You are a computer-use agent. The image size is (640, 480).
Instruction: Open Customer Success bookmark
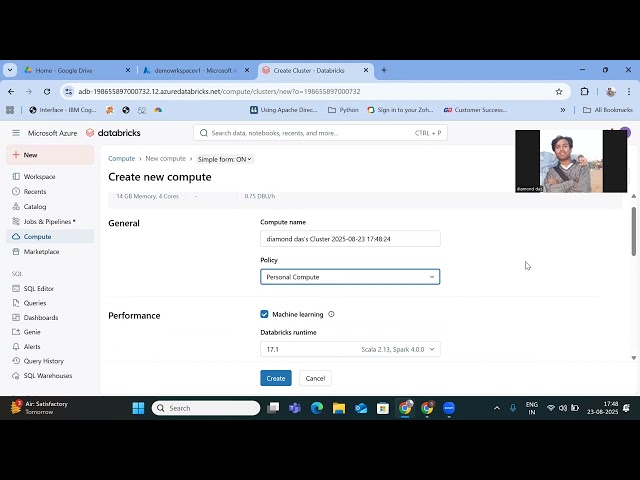click(476, 110)
